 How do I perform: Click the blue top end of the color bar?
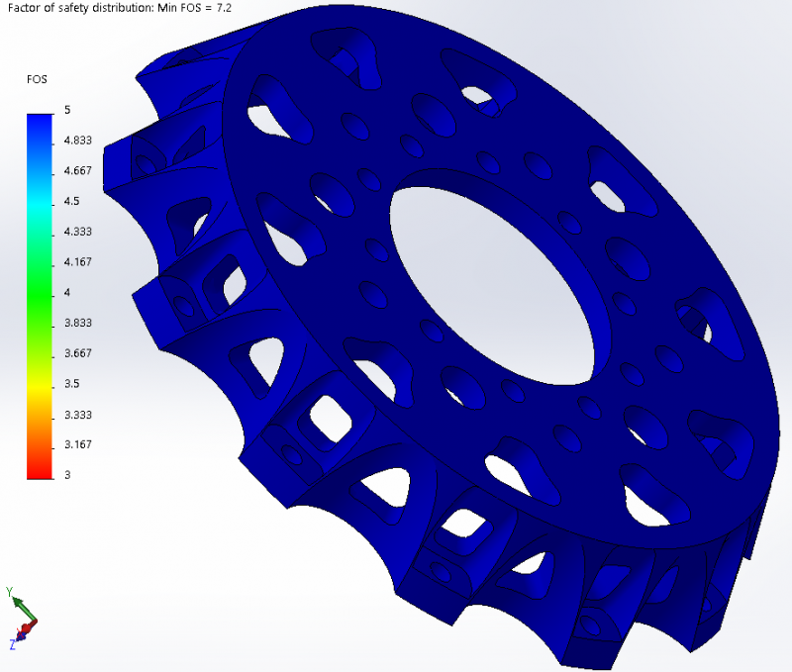(x=39, y=121)
